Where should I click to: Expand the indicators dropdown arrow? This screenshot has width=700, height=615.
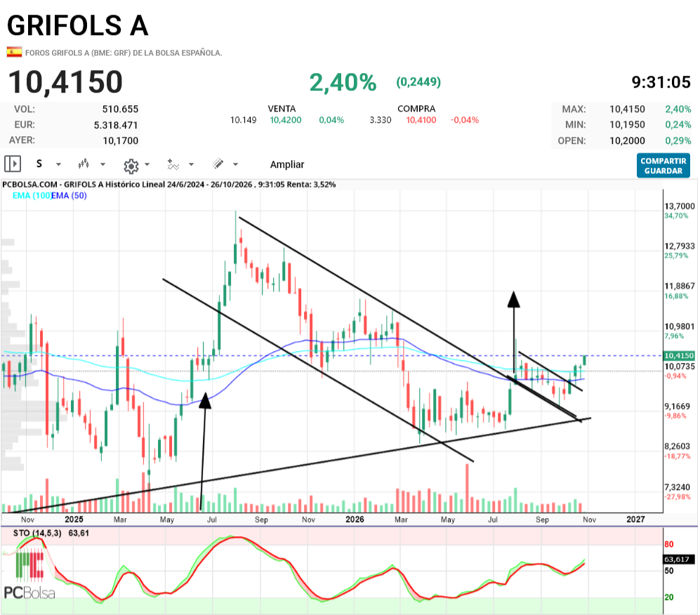click(x=191, y=164)
